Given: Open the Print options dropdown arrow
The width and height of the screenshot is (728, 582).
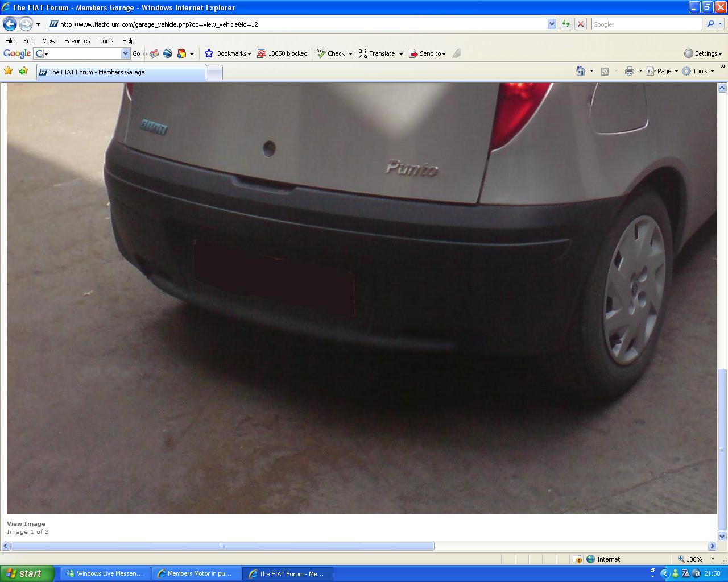Looking at the screenshot, I should [x=640, y=71].
